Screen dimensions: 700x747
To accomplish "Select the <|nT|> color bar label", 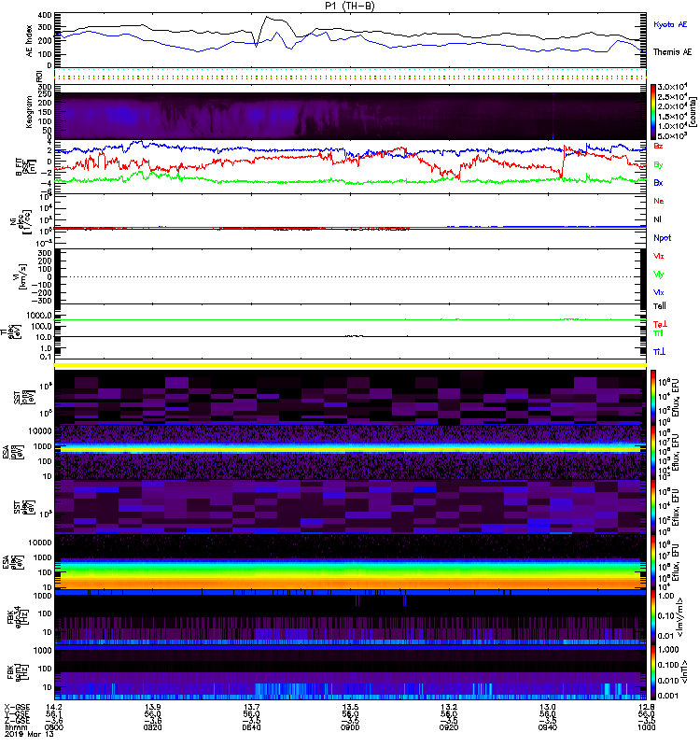I will click(x=686, y=672).
